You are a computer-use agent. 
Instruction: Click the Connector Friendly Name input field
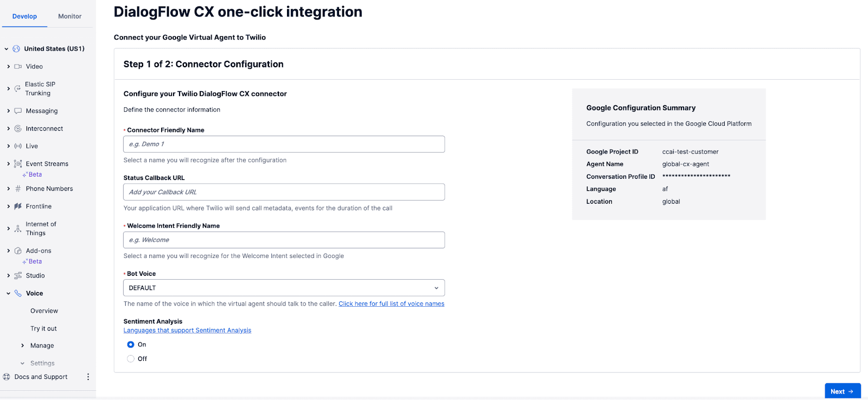284,144
